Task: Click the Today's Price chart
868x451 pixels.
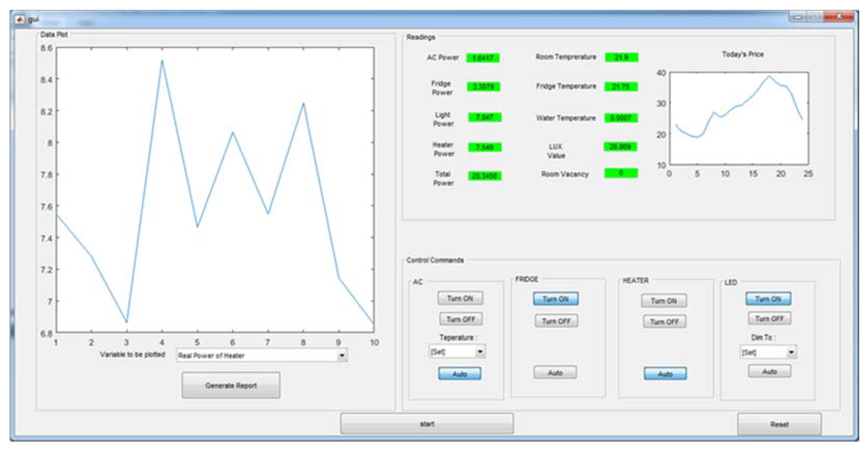Action: pos(739,118)
